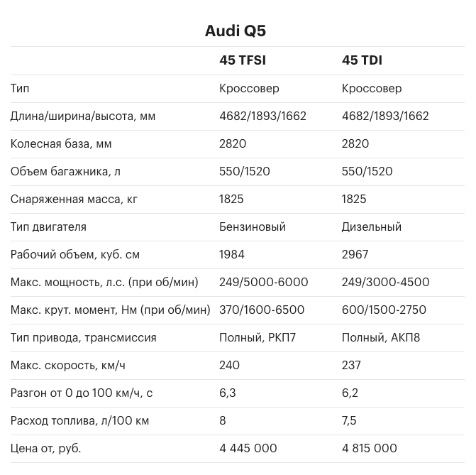The width and height of the screenshot is (476, 475).
Task: Click the Колесная база, мм label
Action: tap(61, 143)
